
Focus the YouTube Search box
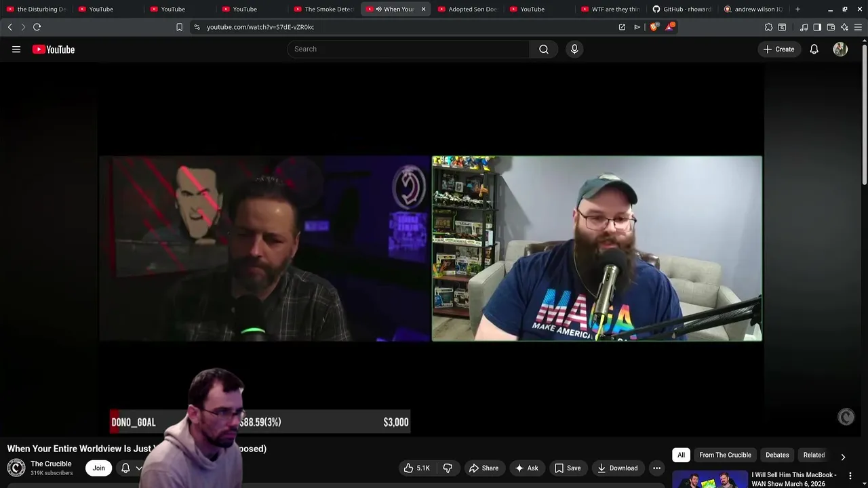pos(408,49)
